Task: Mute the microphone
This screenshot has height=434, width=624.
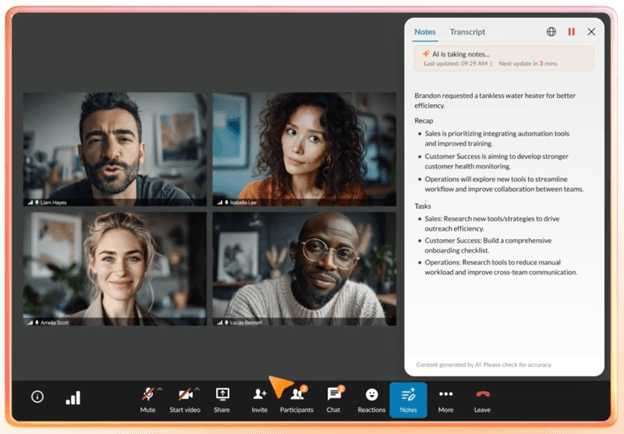Action: coord(148,396)
